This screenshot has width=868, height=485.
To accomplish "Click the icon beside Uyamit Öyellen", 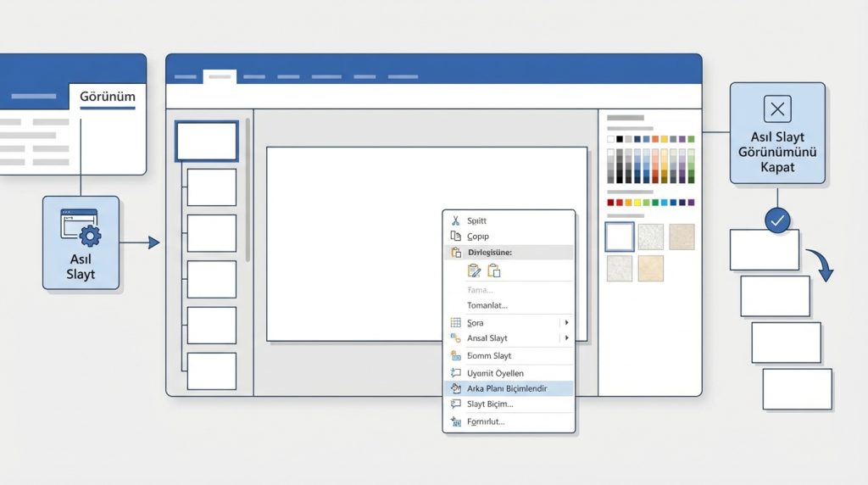I will pos(455,373).
